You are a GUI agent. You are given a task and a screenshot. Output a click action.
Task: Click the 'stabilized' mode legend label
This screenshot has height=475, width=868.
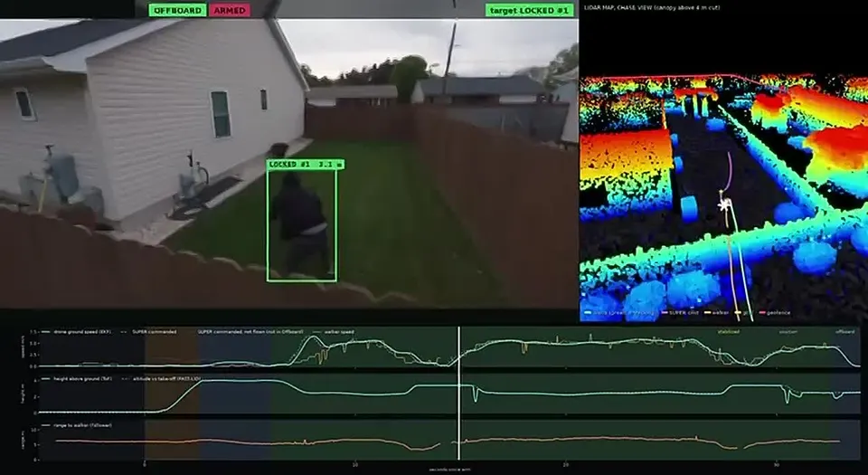[x=728, y=332]
